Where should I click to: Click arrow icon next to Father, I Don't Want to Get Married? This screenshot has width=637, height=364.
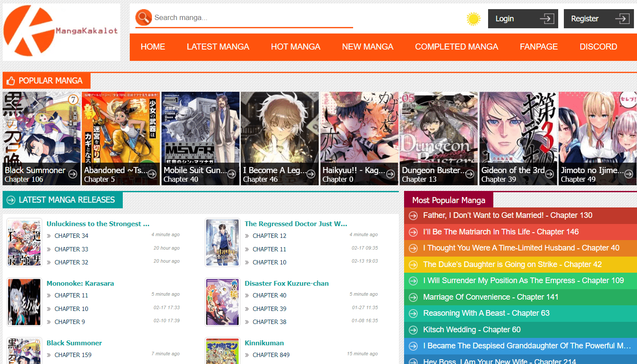(x=413, y=216)
